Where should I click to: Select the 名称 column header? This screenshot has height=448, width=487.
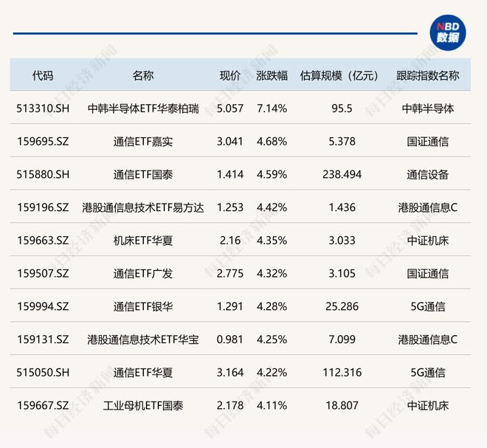coord(143,75)
